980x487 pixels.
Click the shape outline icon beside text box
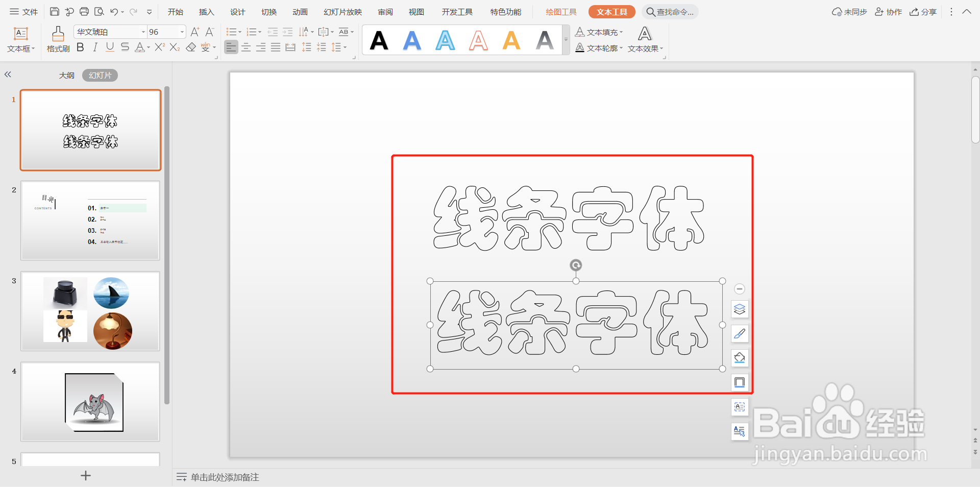click(x=740, y=382)
